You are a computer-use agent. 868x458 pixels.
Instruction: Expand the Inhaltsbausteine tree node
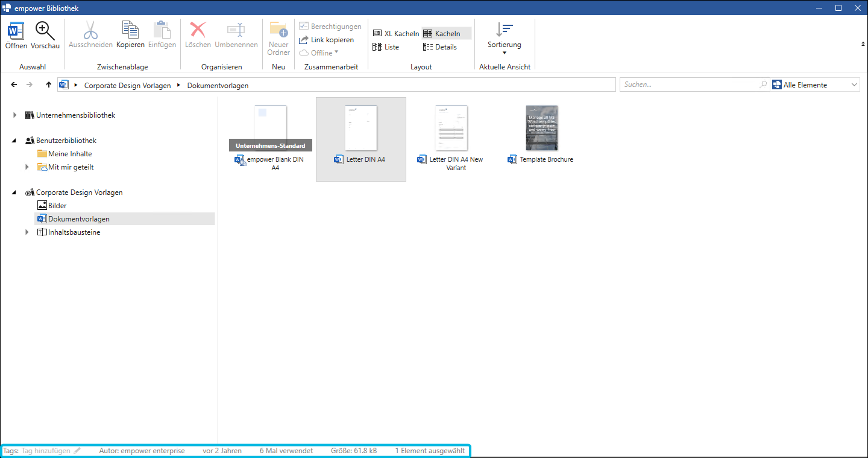pyautogui.click(x=27, y=232)
